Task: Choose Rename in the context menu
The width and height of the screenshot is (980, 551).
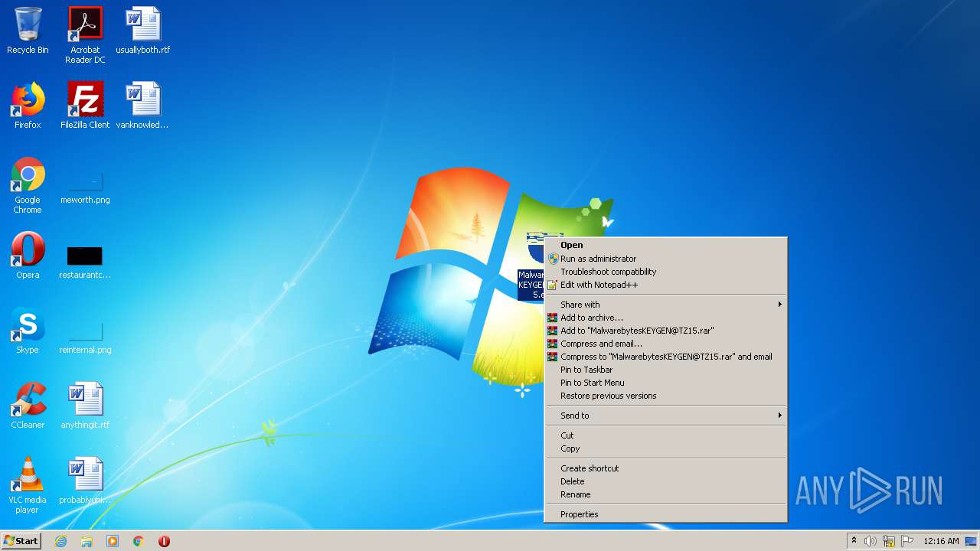Action: coord(665,494)
